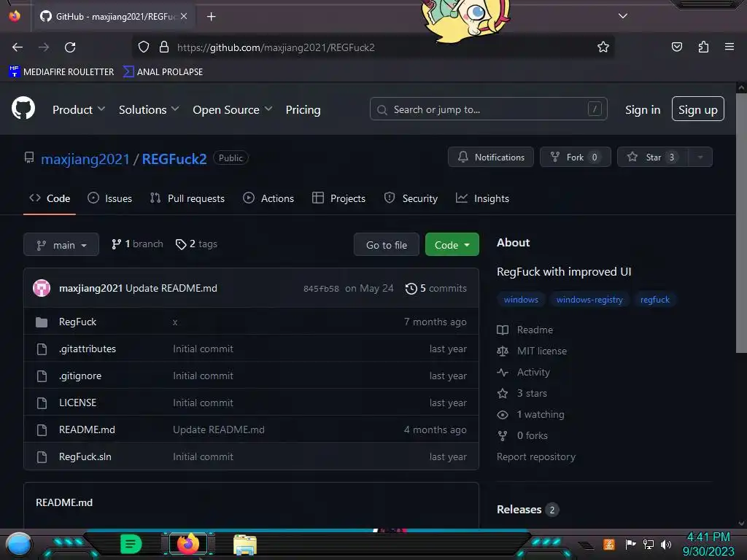Open the Update README.md commit message in the README.md row
Screen dimensions: 747x560
pyautogui.click(x=219, y=429)
